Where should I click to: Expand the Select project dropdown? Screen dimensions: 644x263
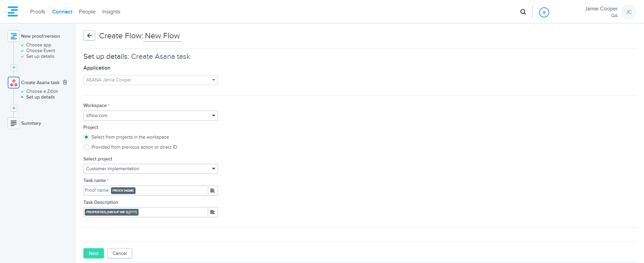pos(150,169)
